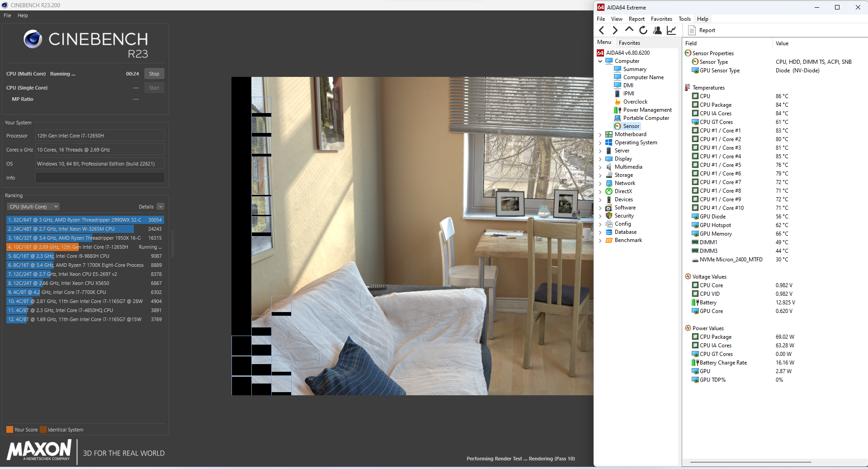Expand the Operating System node arrow

click(600, 142)
